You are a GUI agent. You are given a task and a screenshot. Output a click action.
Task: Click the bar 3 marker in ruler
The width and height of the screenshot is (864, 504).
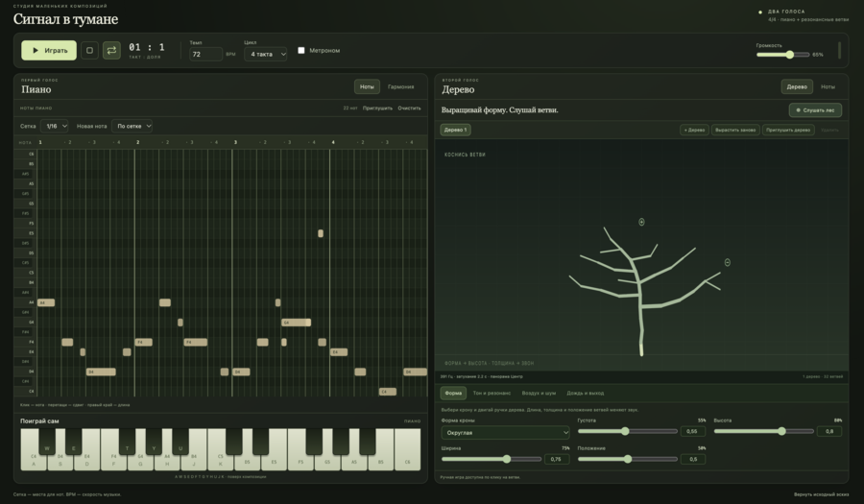(x=235, y=142)
